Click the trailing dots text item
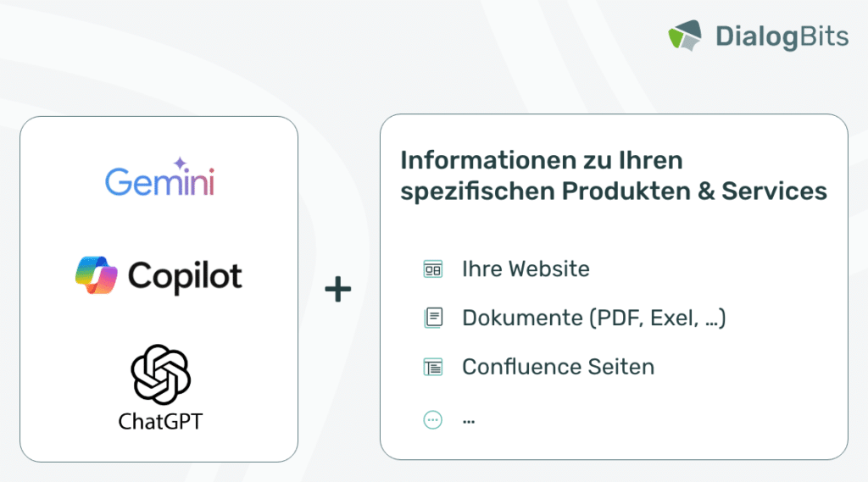The width and height of the screenshot is (868, 482). 469,422
